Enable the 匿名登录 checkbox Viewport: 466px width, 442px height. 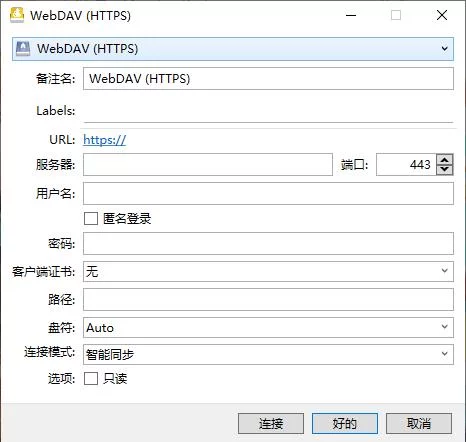(x=91, y=219)
